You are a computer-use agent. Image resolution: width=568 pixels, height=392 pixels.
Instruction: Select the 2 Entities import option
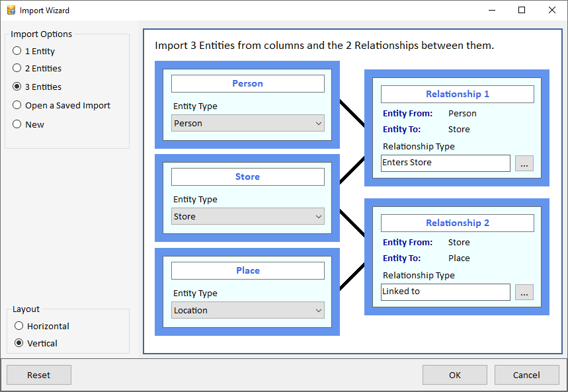pyautogui.click(x=16, y=68)
